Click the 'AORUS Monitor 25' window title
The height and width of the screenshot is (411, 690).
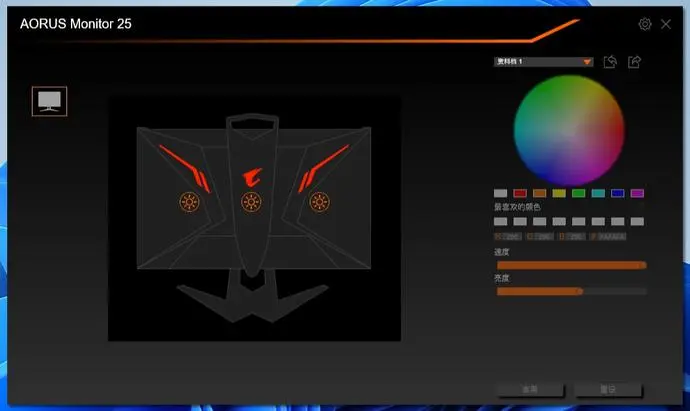(x=76, y=24)
